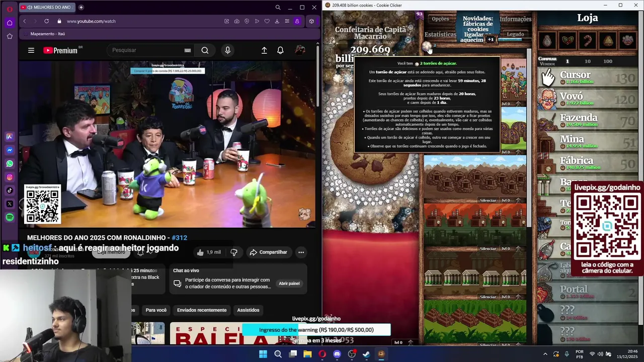Viewport: 644px width, 362px height.
Task: Select the Assistidos filter chip
Action: click(248, 310)
